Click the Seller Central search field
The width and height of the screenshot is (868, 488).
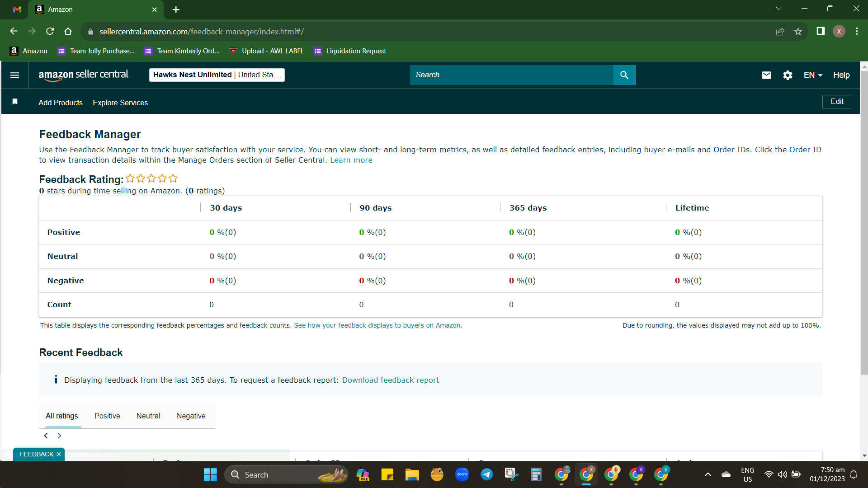(x=511, y=75)
